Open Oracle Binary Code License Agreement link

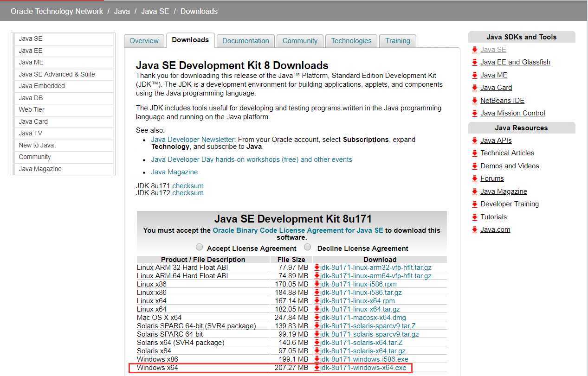pos(298,230)
